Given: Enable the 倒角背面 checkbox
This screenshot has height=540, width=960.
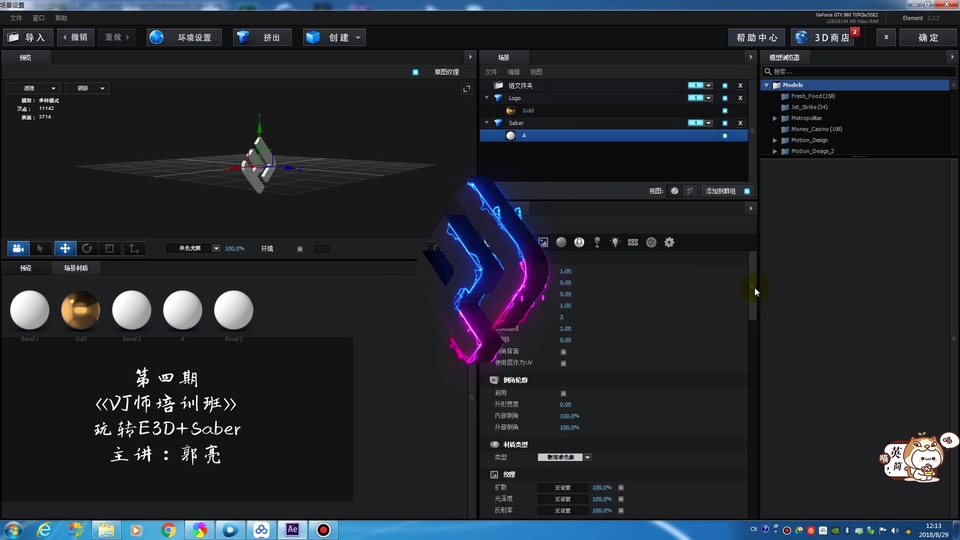Looking at the screenshot, I should (x=563, y=352).
